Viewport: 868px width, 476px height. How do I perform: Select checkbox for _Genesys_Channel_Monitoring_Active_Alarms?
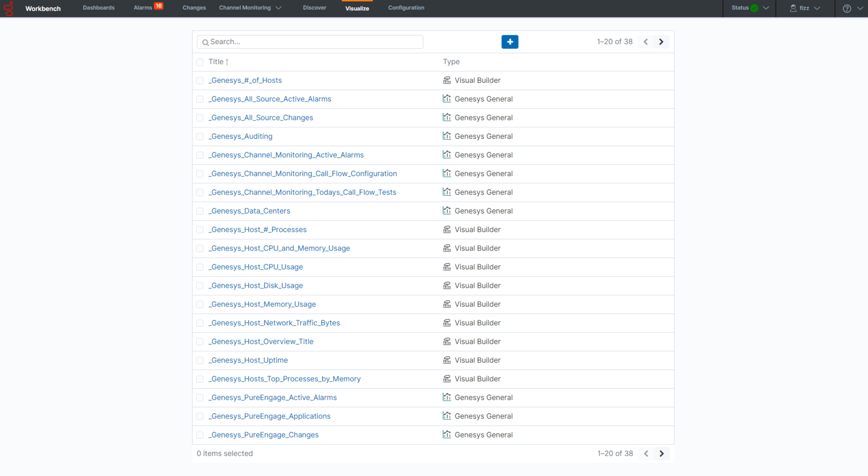pos(200,155)
